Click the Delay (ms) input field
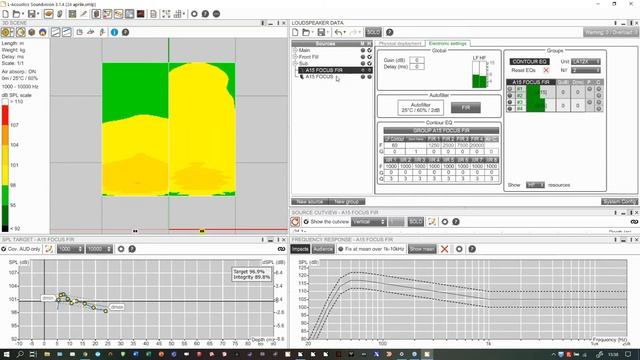640x360 pixels. coord(417,67)
